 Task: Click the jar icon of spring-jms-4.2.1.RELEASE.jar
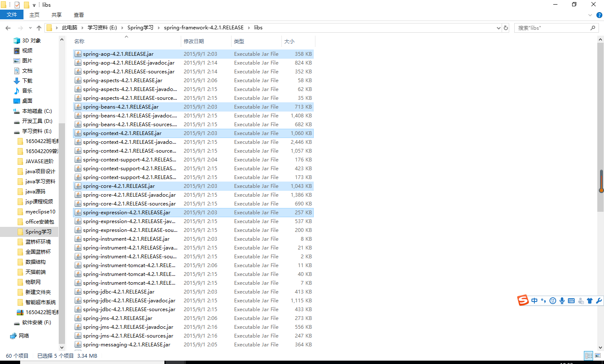(x=78, y=318)
